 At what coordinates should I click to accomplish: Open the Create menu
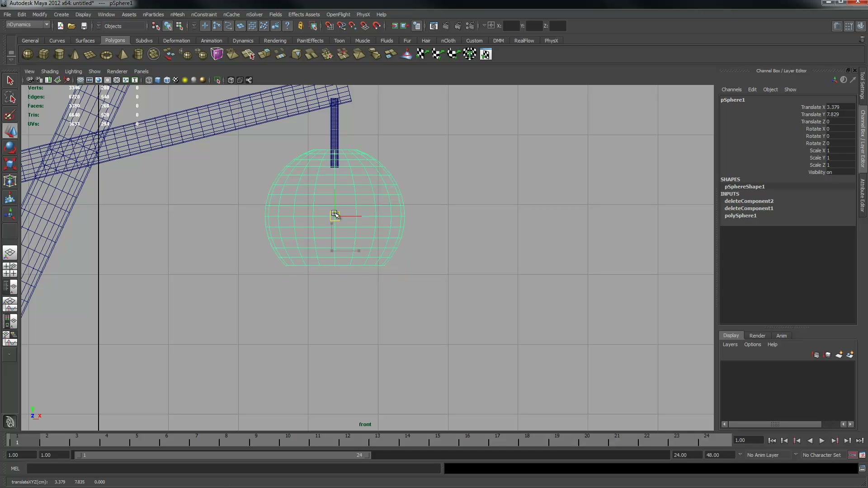click(61, 14)
